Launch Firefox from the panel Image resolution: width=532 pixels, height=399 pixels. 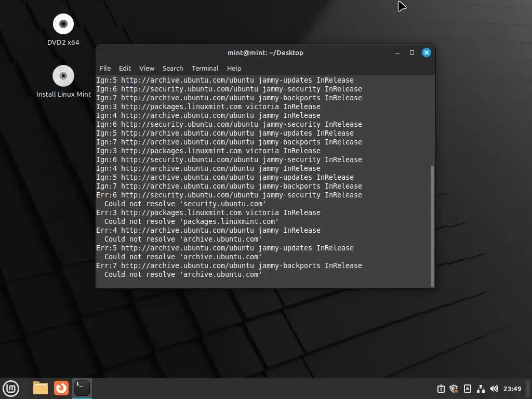tap(61, 388)
